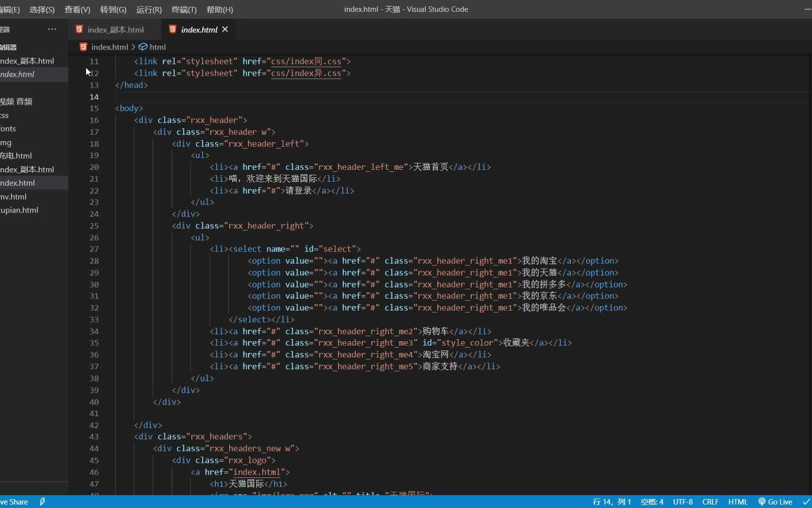
Task: Click the Live Share status bar item
Action: click(14, 502)
